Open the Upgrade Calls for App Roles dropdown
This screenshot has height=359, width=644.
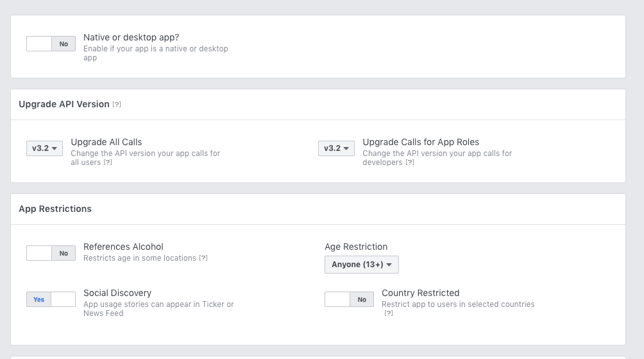coord(336,148)
